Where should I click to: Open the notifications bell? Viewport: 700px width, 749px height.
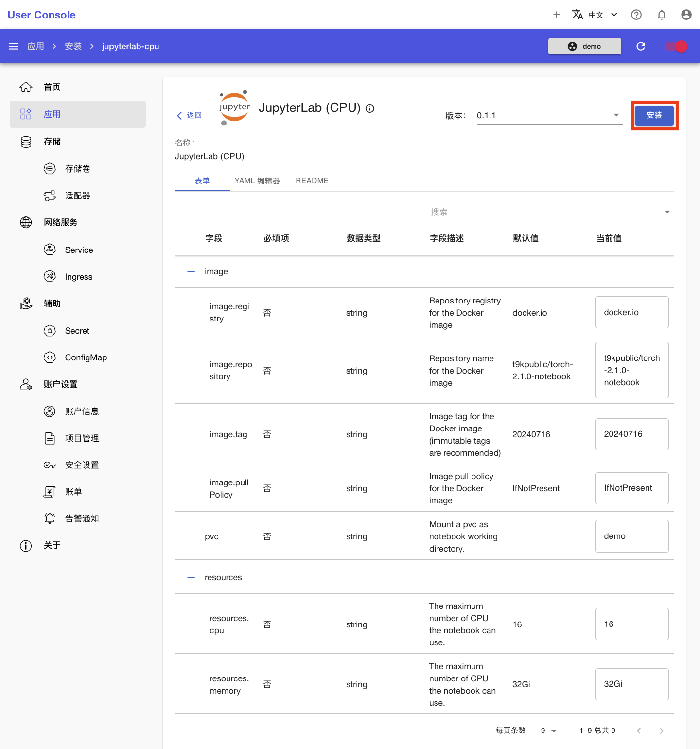pyautogui.click(x=662, y=15)
